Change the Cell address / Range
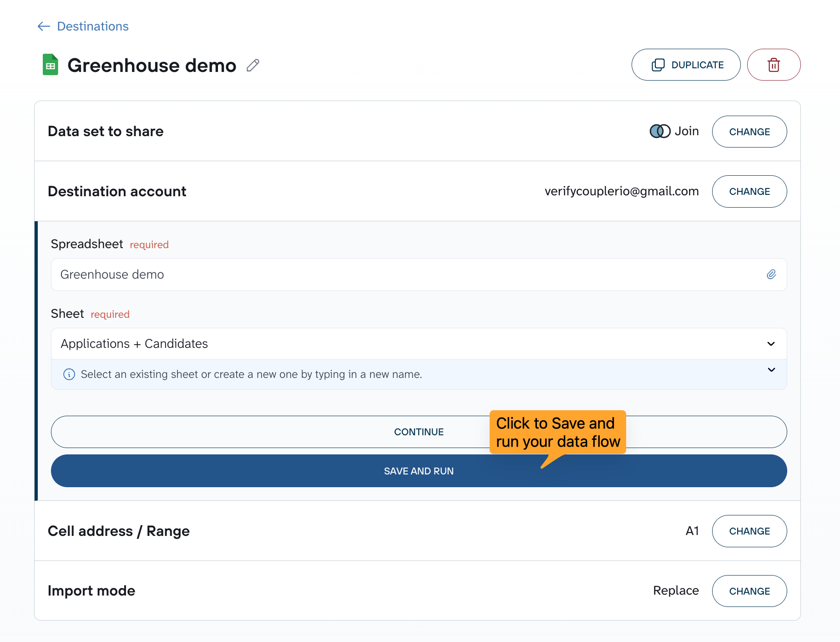Viewport: 840px width, 642px height. click(x=749, y=531)
